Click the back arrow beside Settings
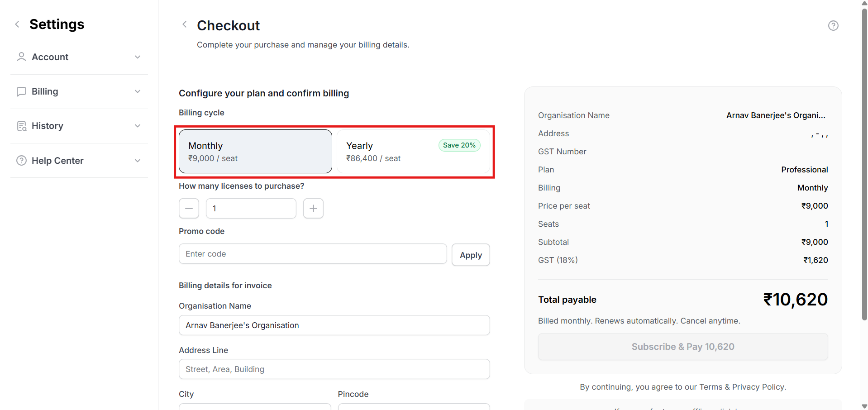 [17, 24]
